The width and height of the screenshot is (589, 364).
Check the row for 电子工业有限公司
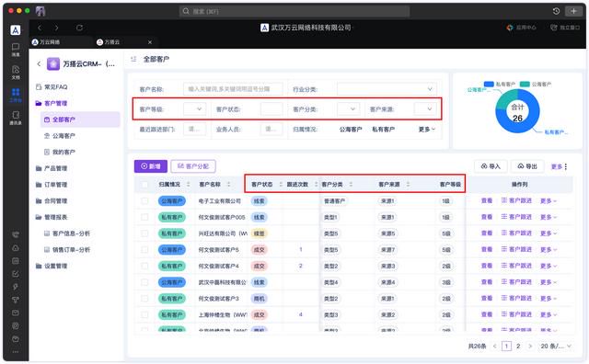point(144,201)
